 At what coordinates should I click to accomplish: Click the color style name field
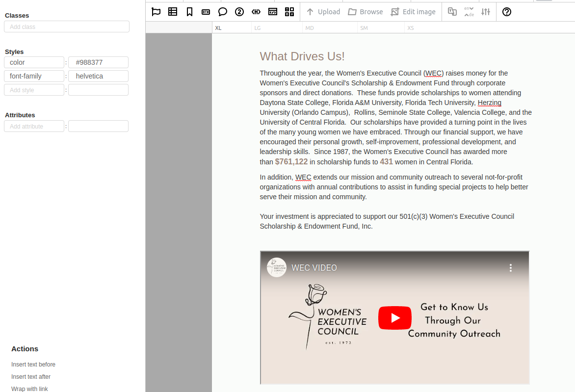click(34, 62)
